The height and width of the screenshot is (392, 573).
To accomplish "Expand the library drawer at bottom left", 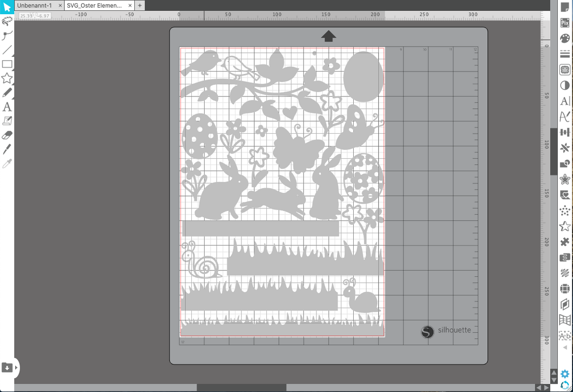I will point(17,367).
